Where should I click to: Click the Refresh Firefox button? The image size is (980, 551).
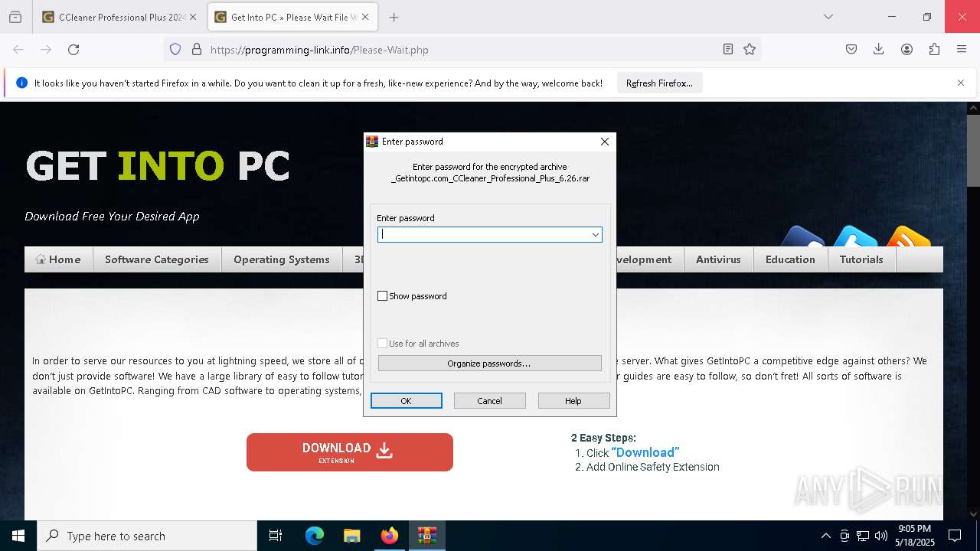(x=659, y=83)
